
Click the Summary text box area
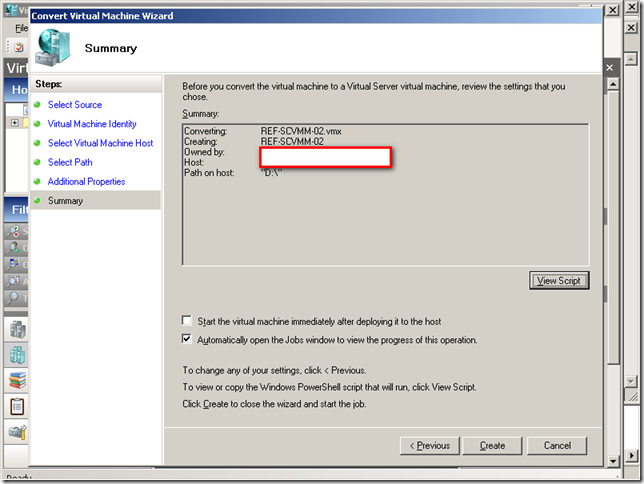[x=385, y=194]
